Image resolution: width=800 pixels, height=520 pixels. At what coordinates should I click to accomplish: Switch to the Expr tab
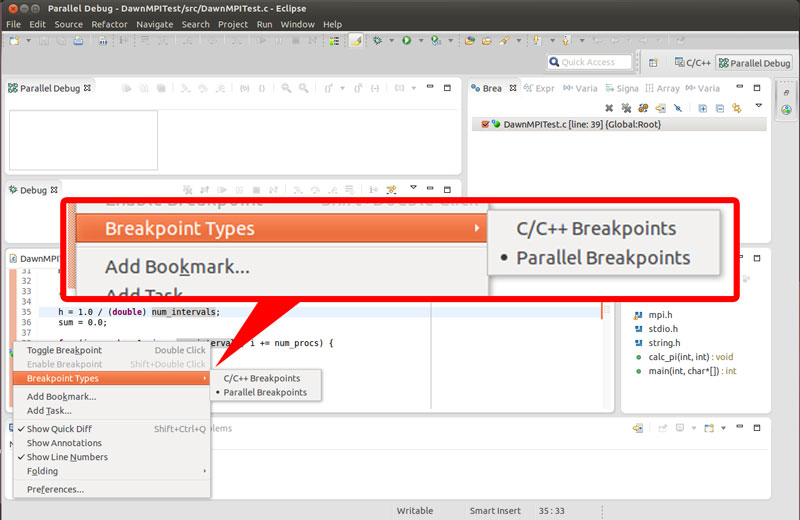(x=539, y=88)
